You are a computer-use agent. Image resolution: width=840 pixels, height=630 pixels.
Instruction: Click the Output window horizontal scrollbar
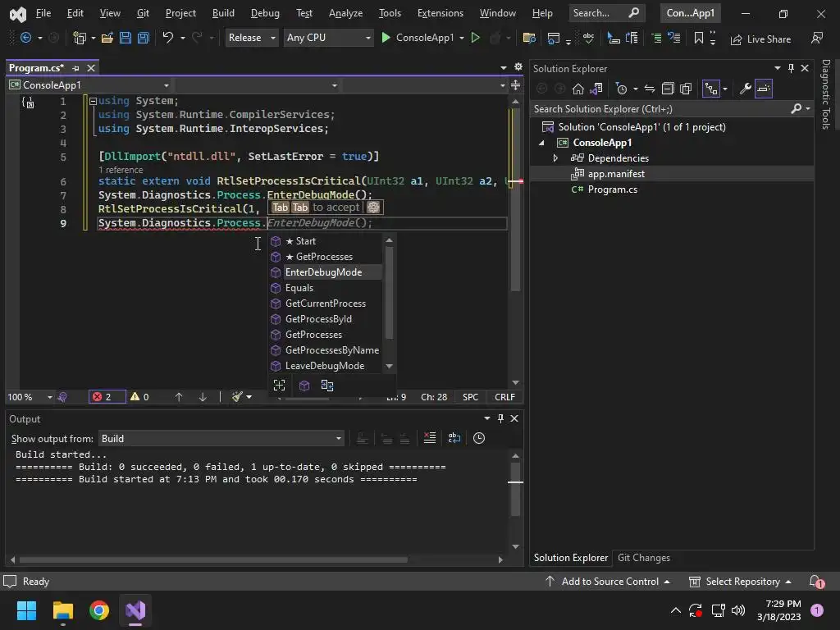pos(213,559)
